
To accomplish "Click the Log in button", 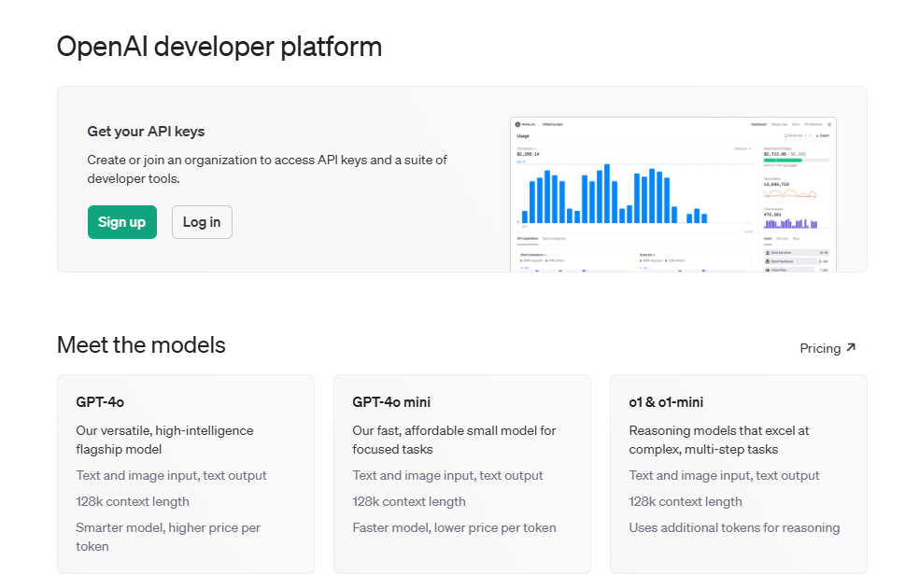I will (202, 222).
